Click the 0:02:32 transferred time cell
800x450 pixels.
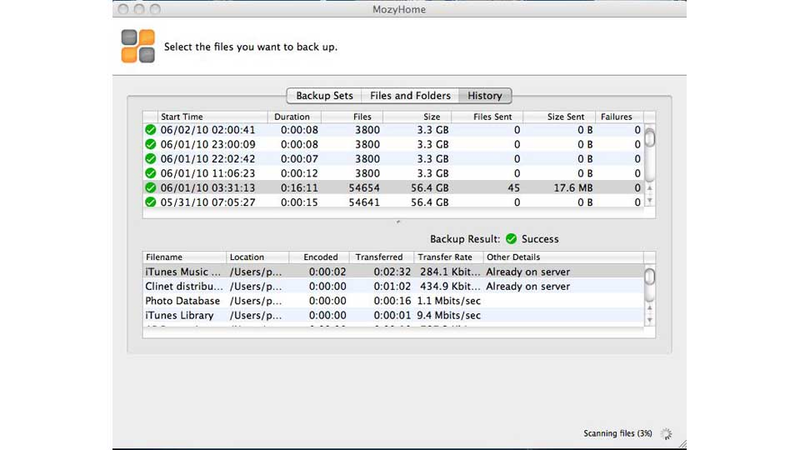pyautogui.click(x=392, y=272)
